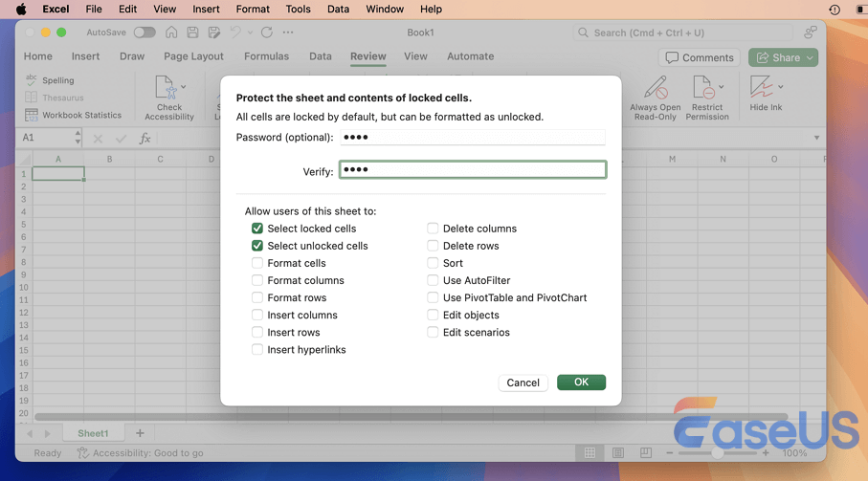Viewport: 868px width, 481px height.
Task: Click the Always Open Read-Only icon
Action: click(656, 88)
